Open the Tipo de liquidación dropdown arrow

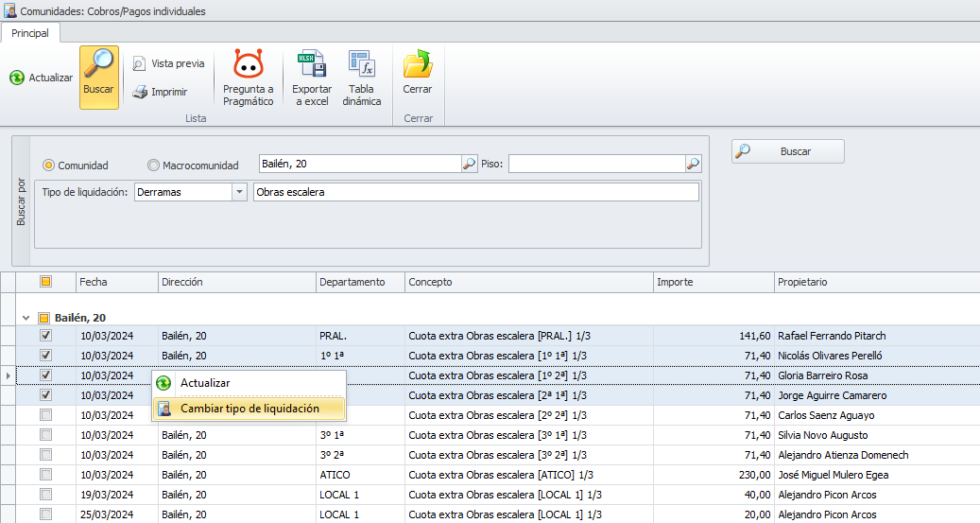(x=239, y=192)
